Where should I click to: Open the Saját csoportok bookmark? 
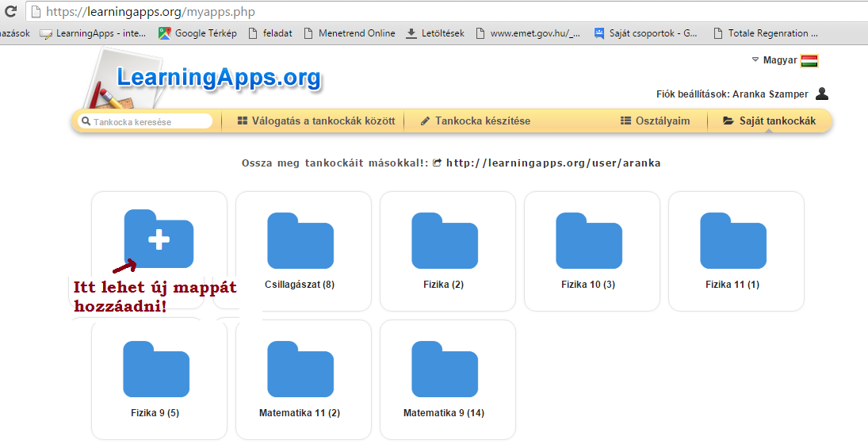pos(645,33)
